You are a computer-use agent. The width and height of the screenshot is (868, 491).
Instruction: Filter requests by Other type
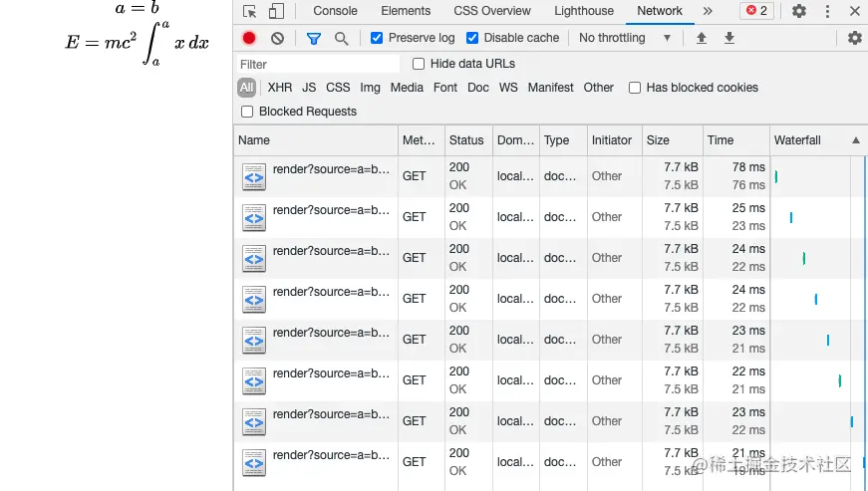(x=598, y=88)
